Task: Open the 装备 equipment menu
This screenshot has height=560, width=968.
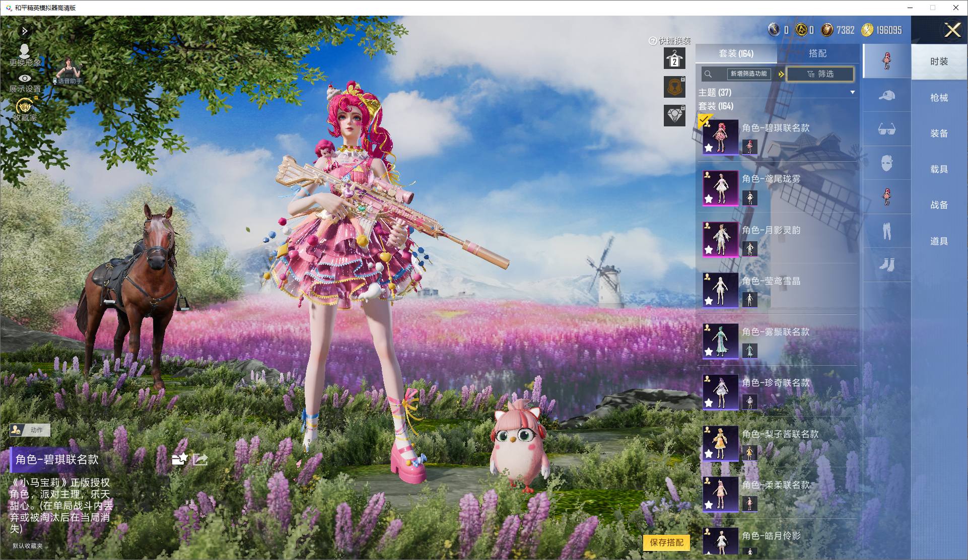Action: (939, 133)
